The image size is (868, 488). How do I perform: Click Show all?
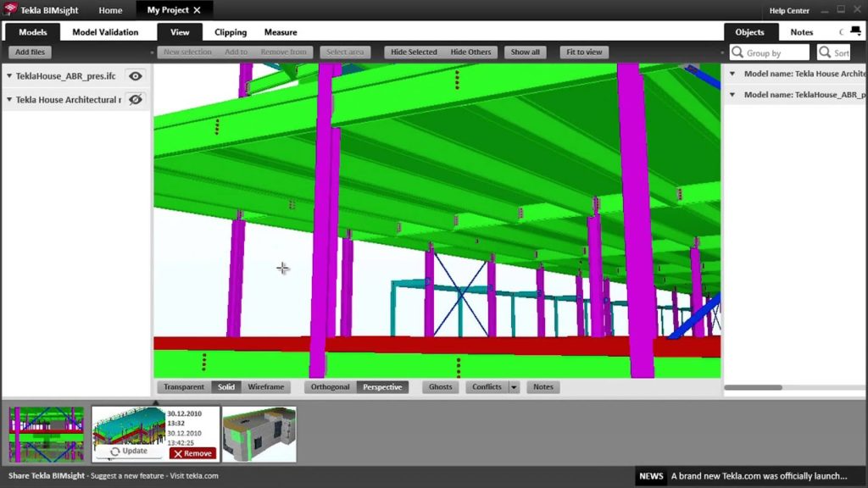525,52
